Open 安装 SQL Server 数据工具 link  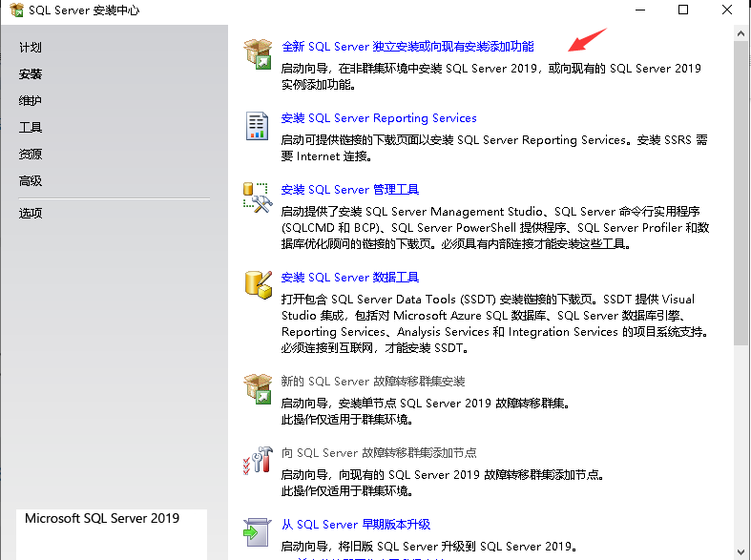350,278
